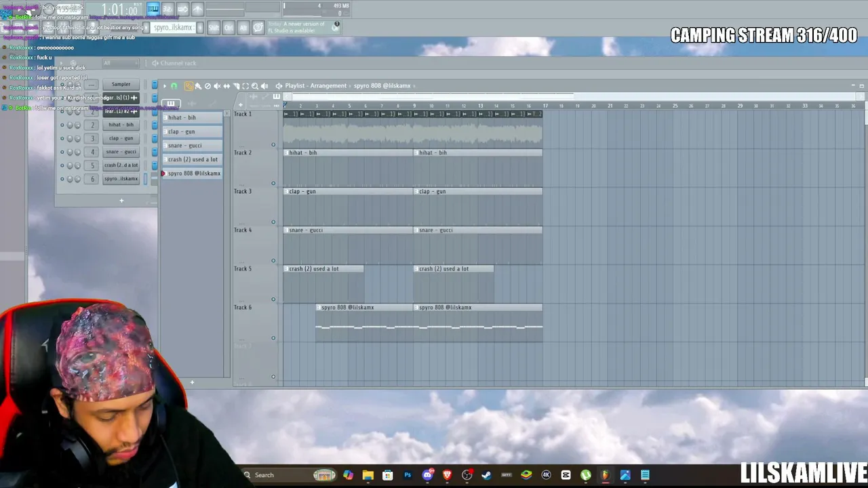Open Microsoft Store from the taskbar
Screen dimensions: 868x488
point(387,475)
